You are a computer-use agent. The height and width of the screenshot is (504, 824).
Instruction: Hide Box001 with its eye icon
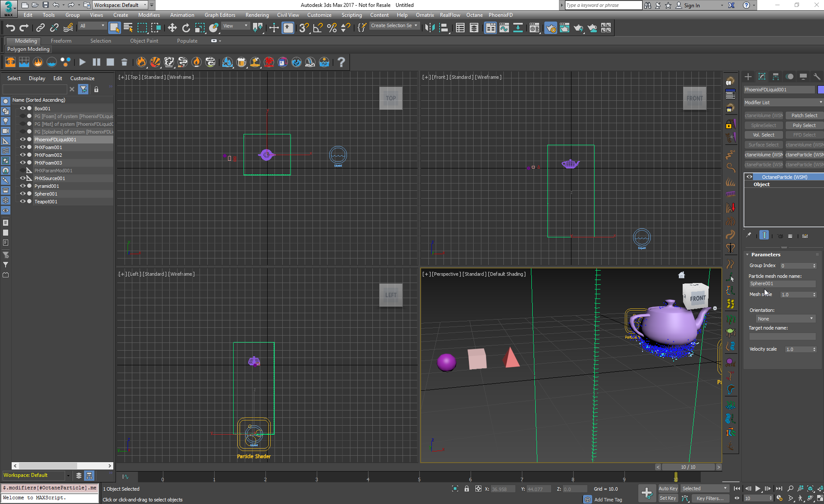click(23, 109)
